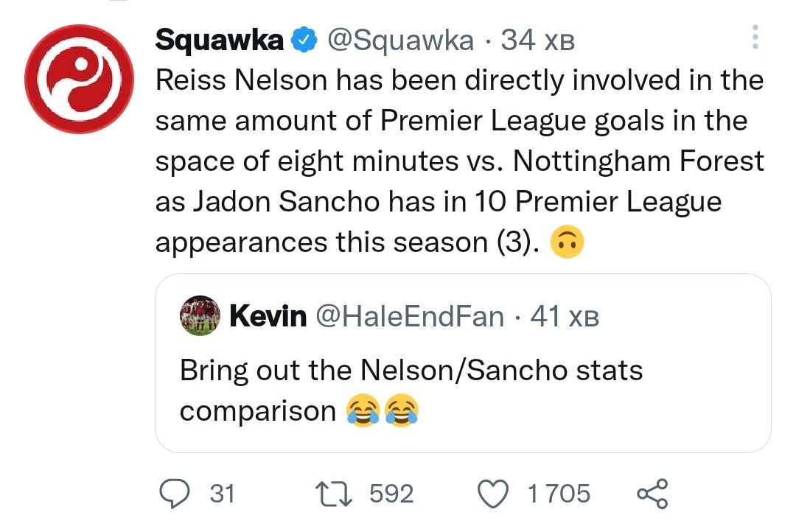Click the 592 retweets count
Screen dimensions: 796x532
[x=391, y=493]
